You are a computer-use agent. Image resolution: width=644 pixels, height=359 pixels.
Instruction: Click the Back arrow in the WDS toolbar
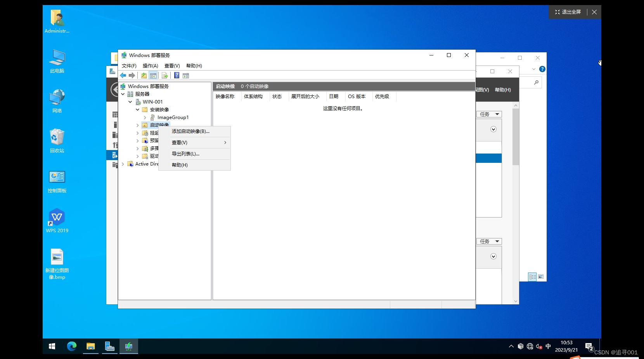(123, 76)
